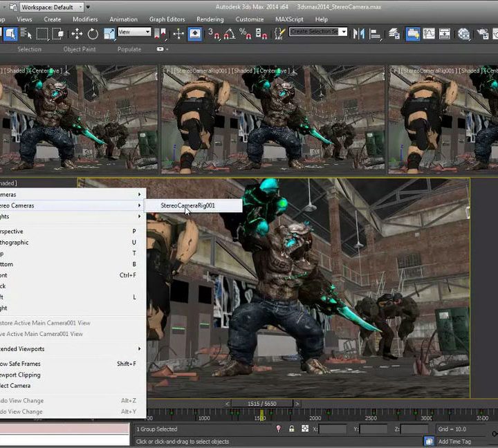Open the Customize menu
The width and height of the screenshot is (498, 448).
[x=250, y=19]
